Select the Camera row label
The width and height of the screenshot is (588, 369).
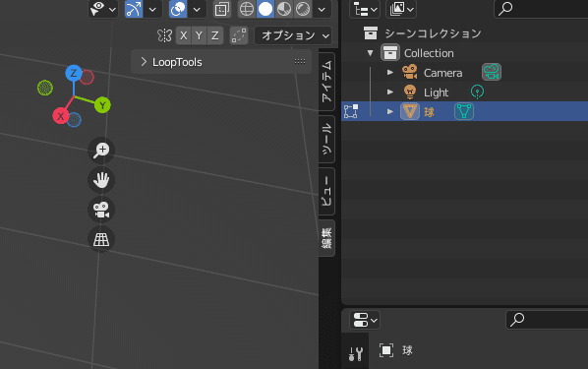(442, 73)
